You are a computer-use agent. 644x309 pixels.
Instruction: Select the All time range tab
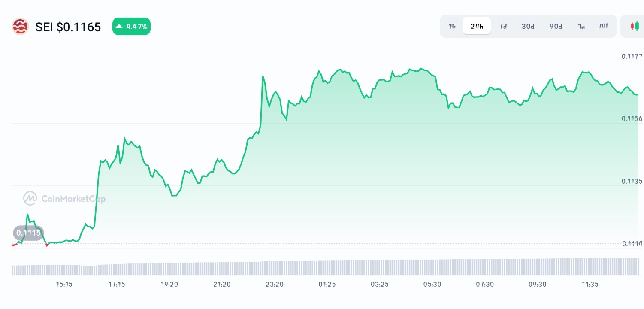(x=603, y=26)
